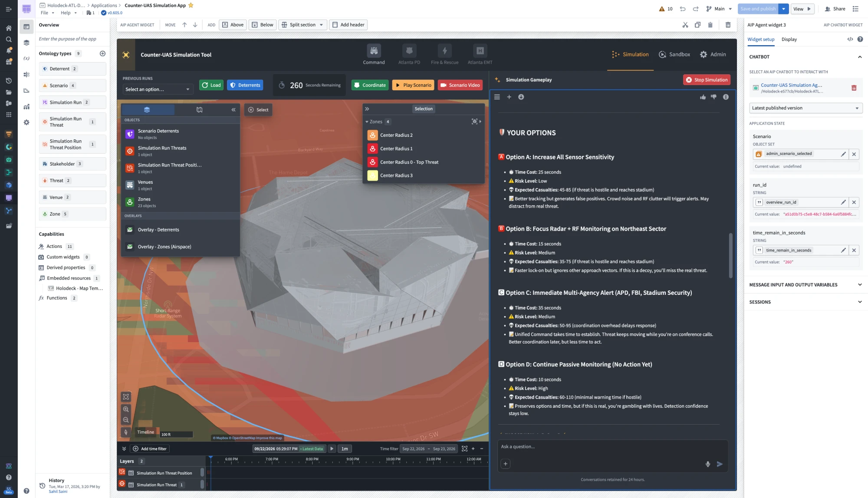
Task: Click the Coordinate button
Action: [370, 85]
